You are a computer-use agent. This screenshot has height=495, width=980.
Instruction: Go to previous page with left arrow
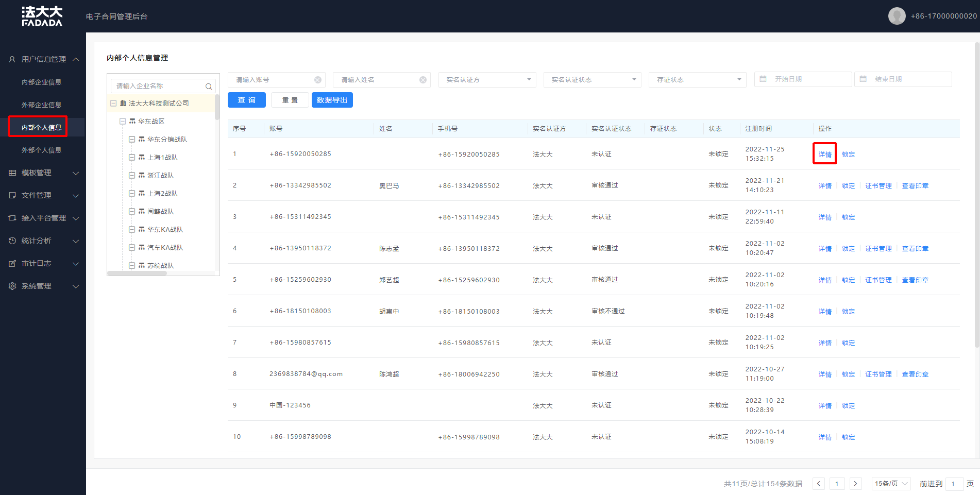pos(818,484)
